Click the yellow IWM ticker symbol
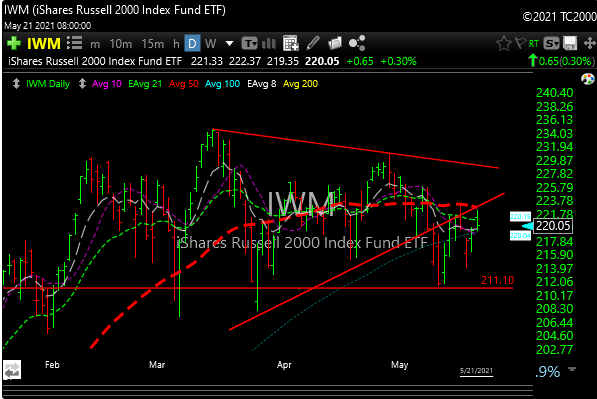 pyautogui.click(x=44, y=44)
